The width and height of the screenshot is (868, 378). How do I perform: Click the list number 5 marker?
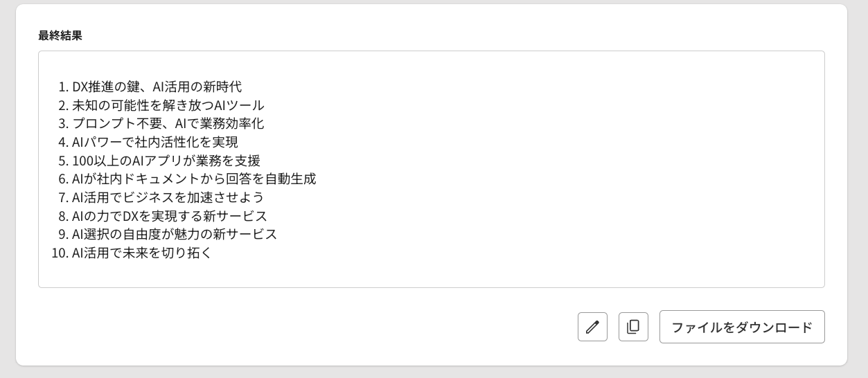coord(62,161)
